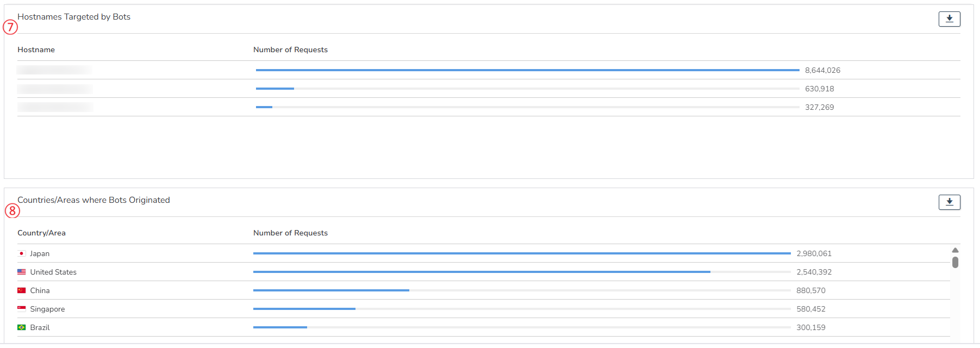Click the red circled number 7 marker
980x348 pixels.
point(10,27)
